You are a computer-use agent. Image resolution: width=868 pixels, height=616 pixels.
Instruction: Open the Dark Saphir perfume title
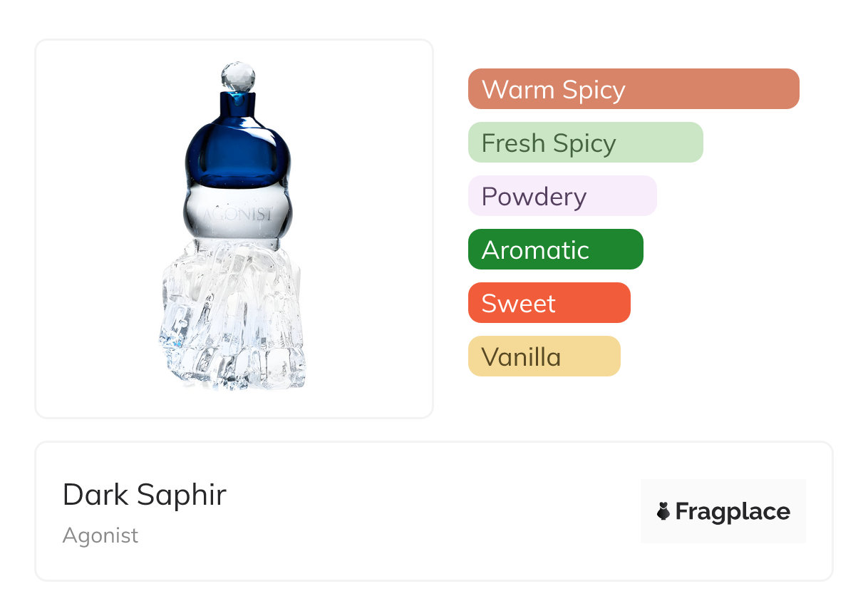(145, 495)
